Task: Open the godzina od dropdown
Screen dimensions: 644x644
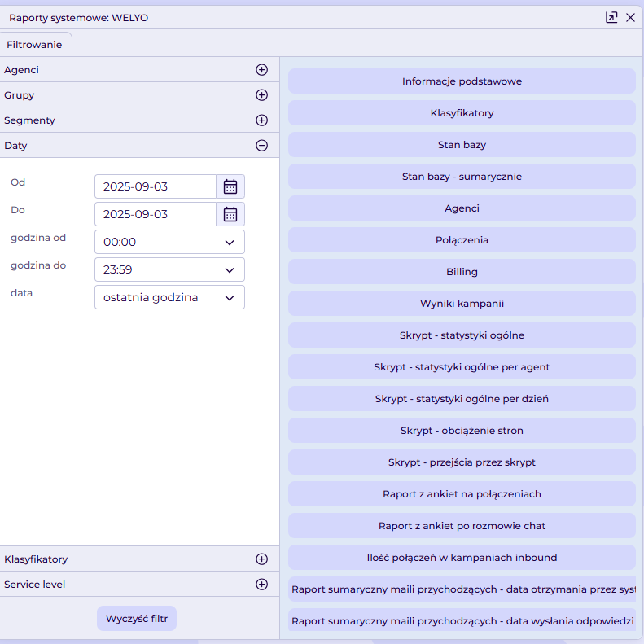Action: (x=169, y=242)
